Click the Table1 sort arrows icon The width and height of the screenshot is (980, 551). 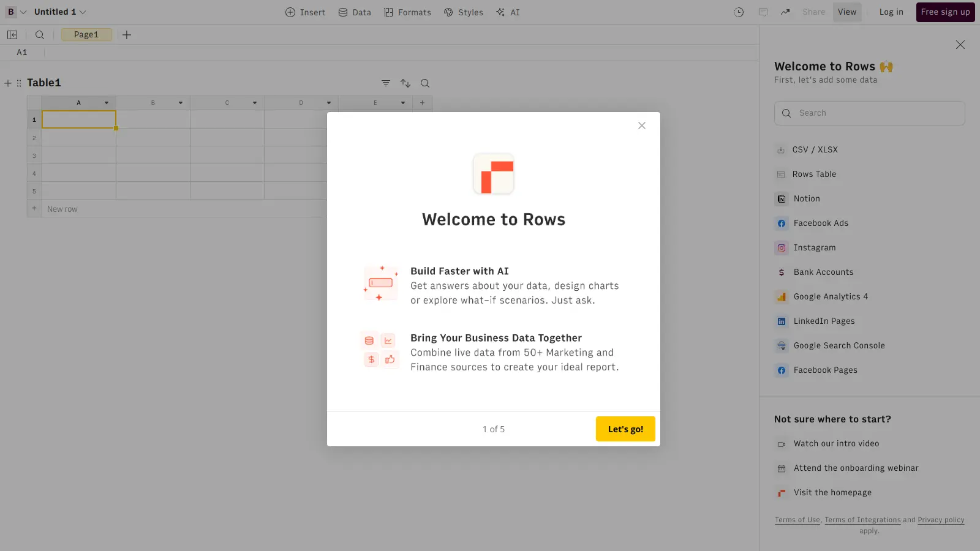coord(405,83)
